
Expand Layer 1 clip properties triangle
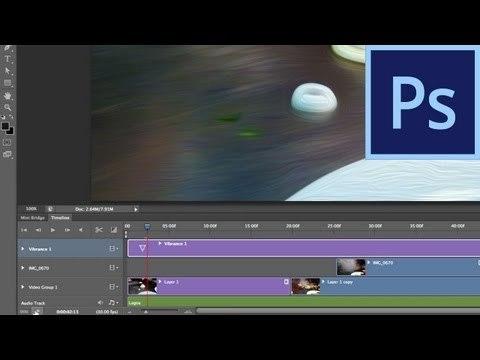coord(160,282)
